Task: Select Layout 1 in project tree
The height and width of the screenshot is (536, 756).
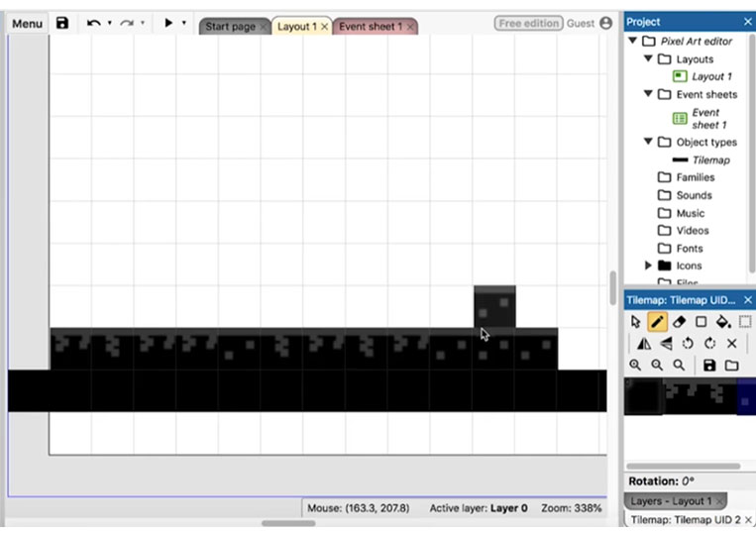Action: pyautogui.click(x=711, y=76)
